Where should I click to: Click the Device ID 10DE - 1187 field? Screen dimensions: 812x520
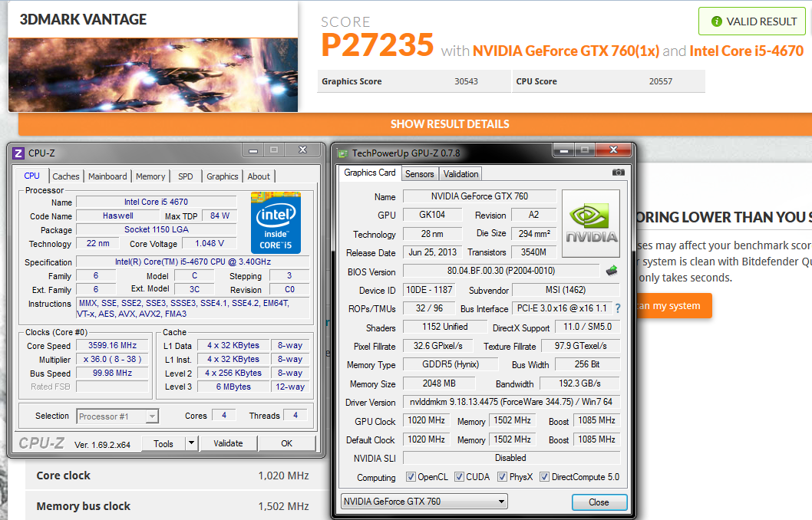point(429,290)
